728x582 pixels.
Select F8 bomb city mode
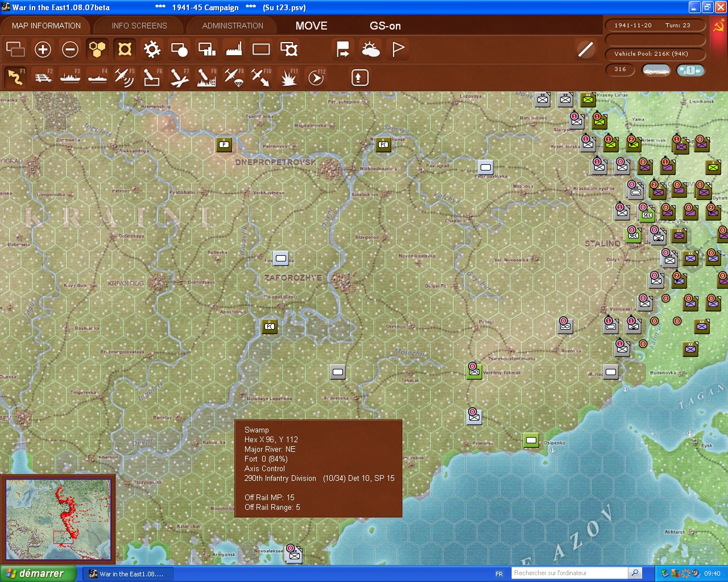(206, 77)
